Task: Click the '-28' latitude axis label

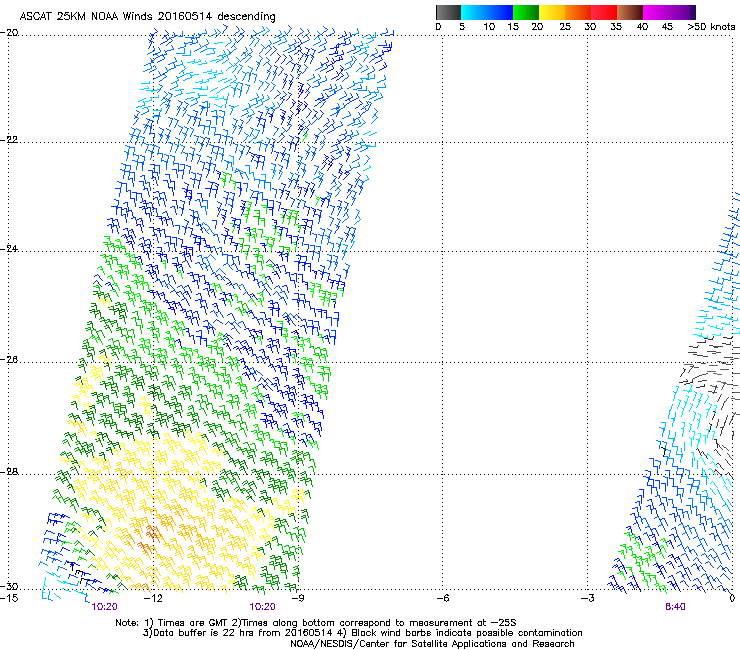Action: 9,472
